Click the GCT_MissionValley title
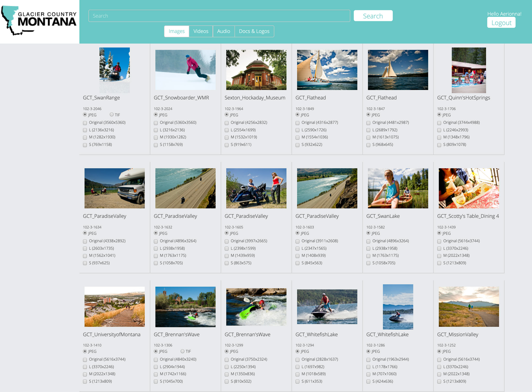This screenshot has height=392, width=532. tap(458, 334)
